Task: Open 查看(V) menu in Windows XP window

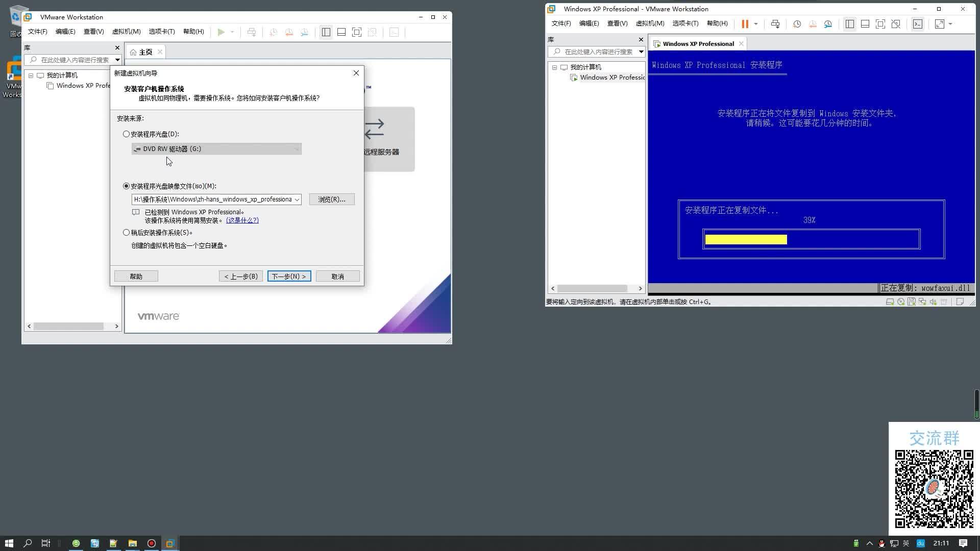Action: point(617,23)
